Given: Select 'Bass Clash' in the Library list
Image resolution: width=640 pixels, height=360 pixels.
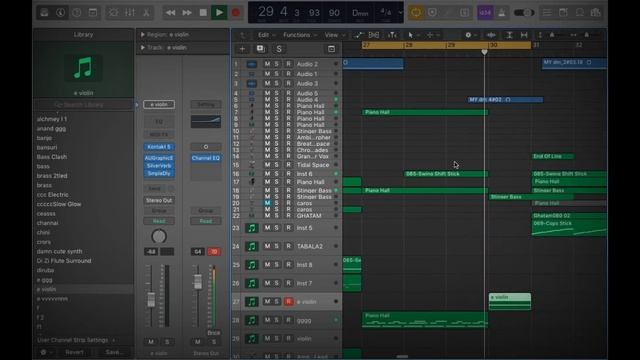Looking at the screenshot, I should [52, 157].
